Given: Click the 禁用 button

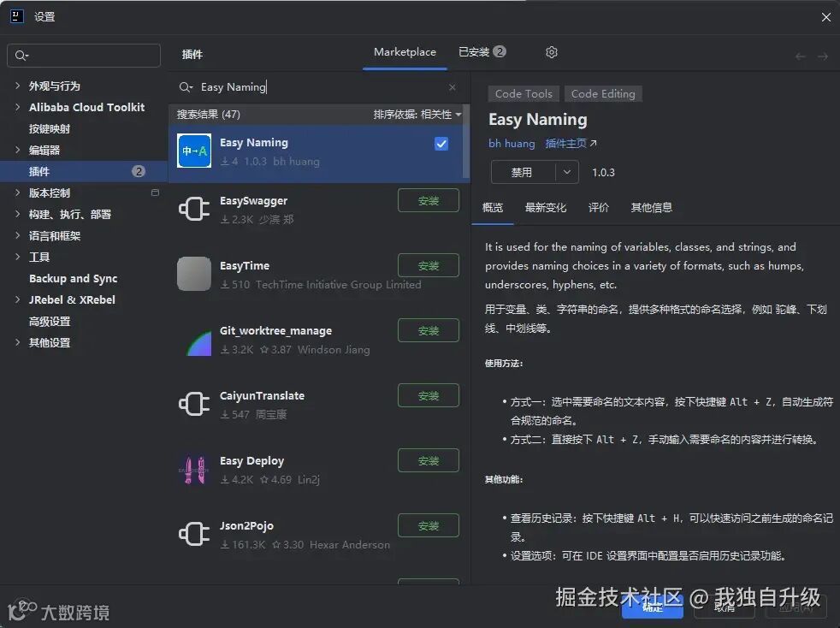Looking at the screenshot, I should 523,172.
